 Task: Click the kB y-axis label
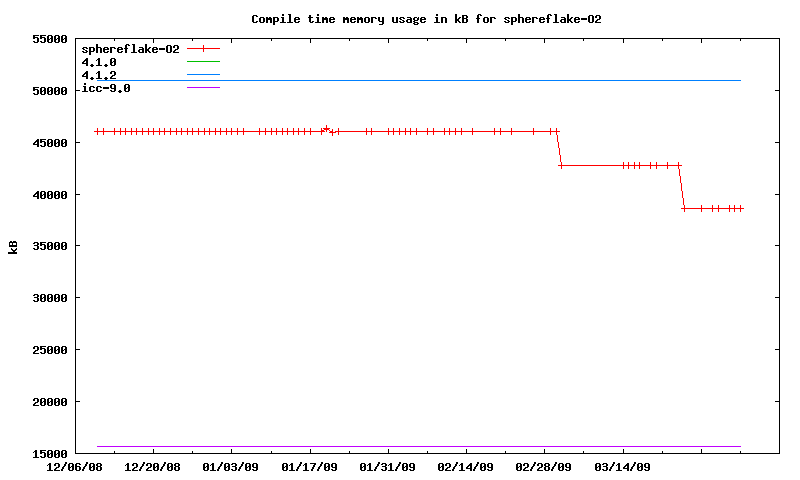coord(13,246)
